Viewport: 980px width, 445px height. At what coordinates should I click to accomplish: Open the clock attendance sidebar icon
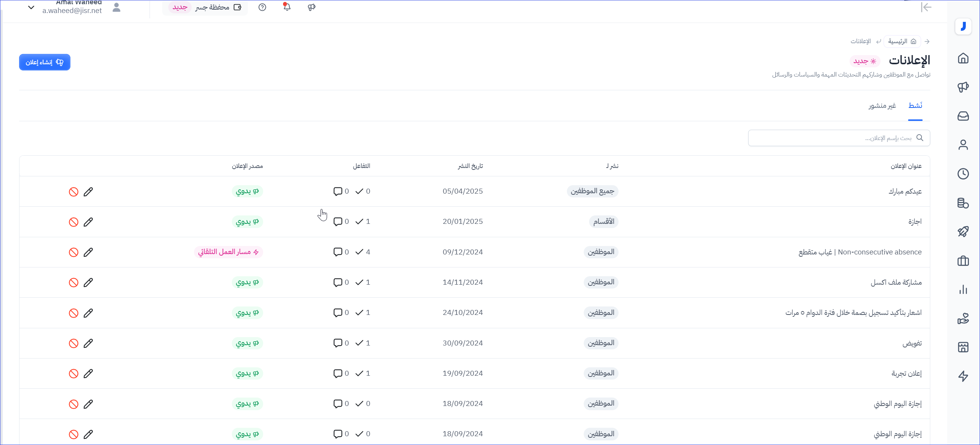coord(963,174)
